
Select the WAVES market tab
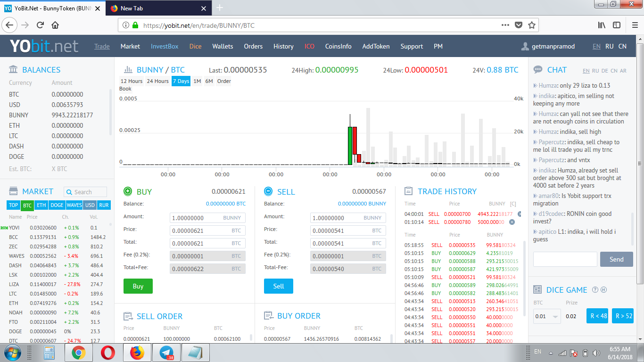coord(74,205)
